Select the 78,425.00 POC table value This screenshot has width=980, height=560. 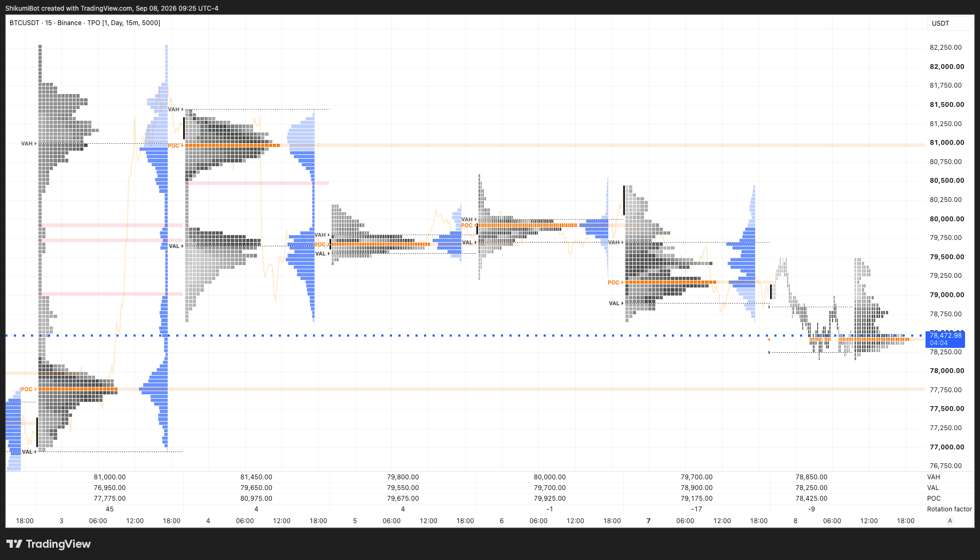tap(811, 499)
